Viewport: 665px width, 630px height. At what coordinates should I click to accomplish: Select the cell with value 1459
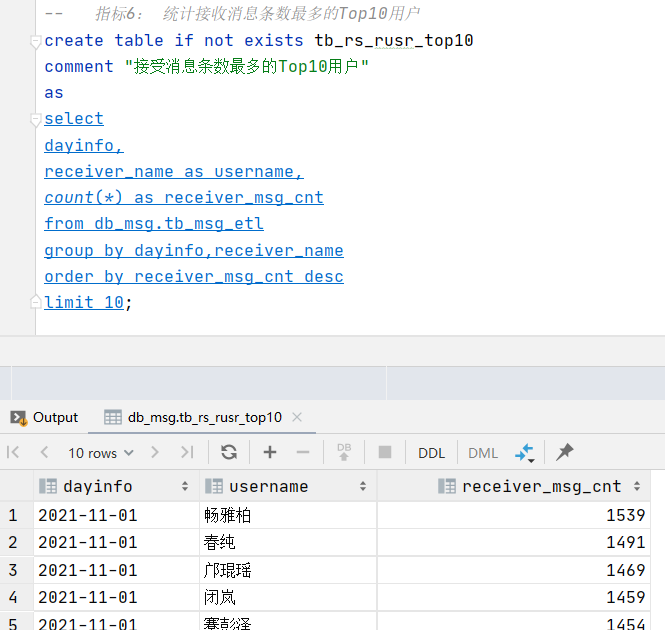514,597
